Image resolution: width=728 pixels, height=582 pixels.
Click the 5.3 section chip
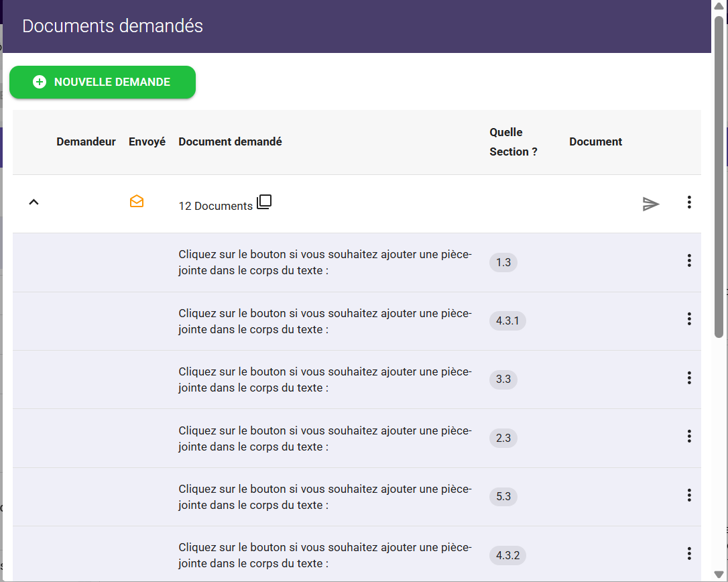point(503,497)
